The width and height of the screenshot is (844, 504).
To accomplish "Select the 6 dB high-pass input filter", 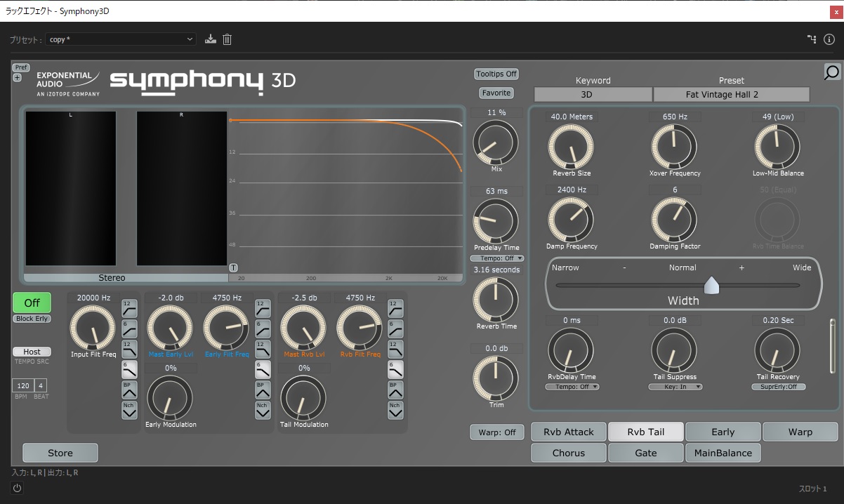I will pos(129,328).
